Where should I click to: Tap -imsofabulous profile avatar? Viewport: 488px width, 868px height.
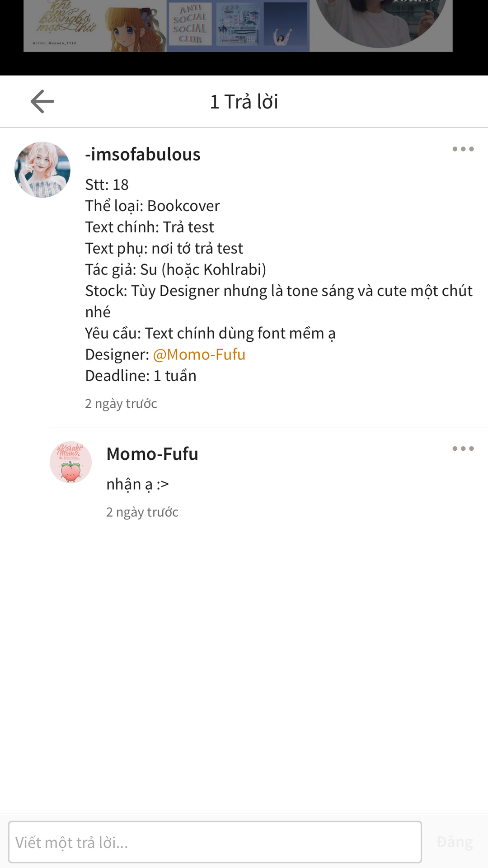coord(42,170)
